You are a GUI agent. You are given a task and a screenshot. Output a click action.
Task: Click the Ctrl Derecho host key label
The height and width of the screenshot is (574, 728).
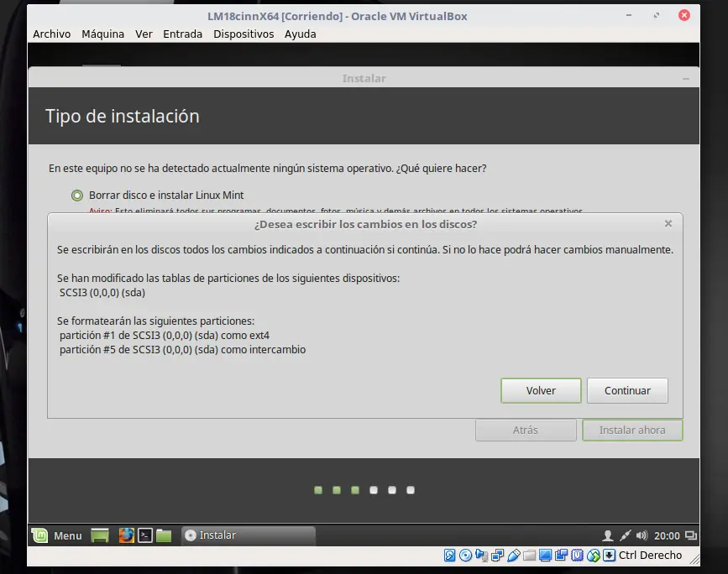click(650, 555)
